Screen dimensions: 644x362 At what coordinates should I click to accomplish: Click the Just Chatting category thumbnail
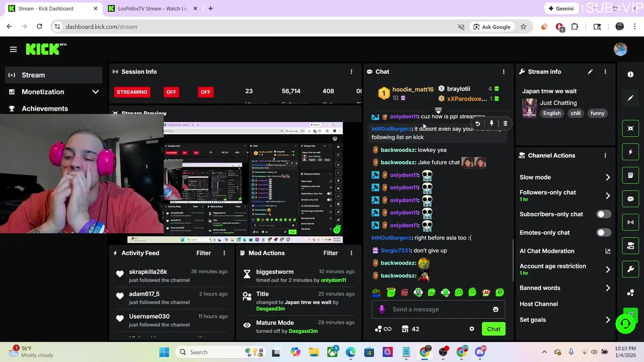(x=529, y=108)
